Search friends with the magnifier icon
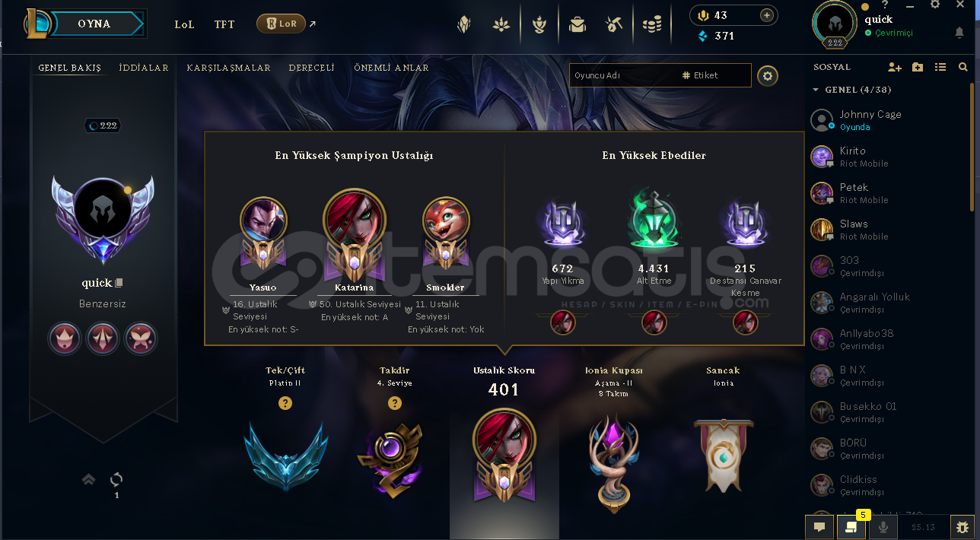Image resolution: width=980 pixels, height=540 pixels. coord(963,67)
